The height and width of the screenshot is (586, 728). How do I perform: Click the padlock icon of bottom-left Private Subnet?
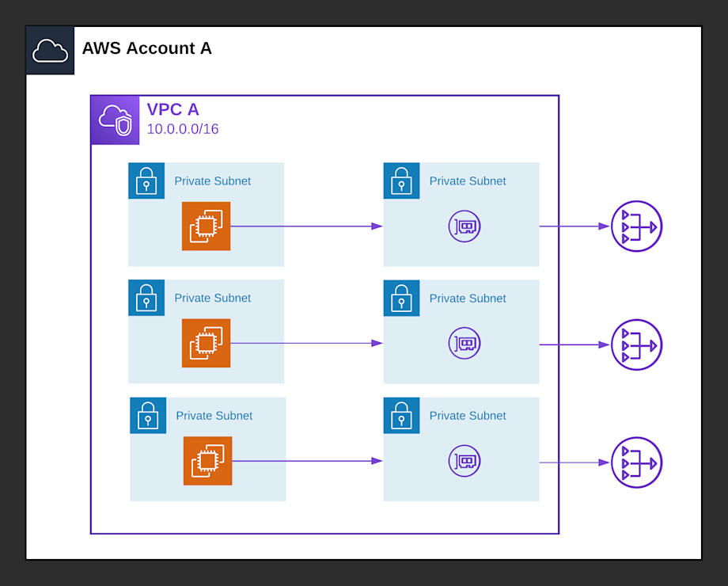[148, 416]
